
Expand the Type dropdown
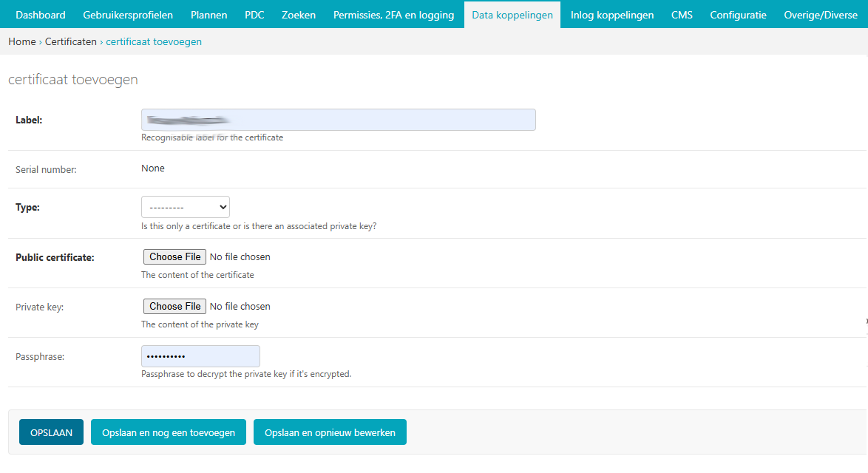pyautogui.click(x=185, y=207)
